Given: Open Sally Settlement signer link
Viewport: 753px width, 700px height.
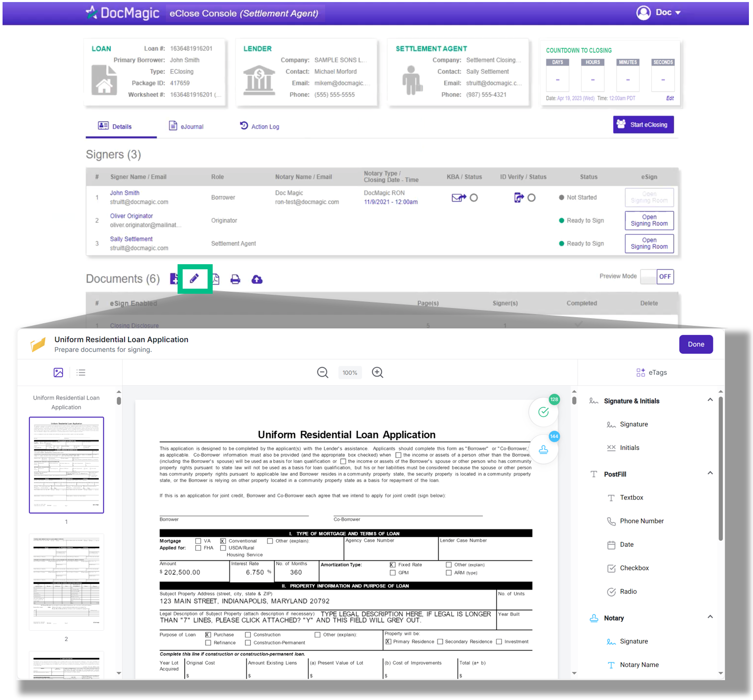Looking at the screenshot, I should point(131,239).
